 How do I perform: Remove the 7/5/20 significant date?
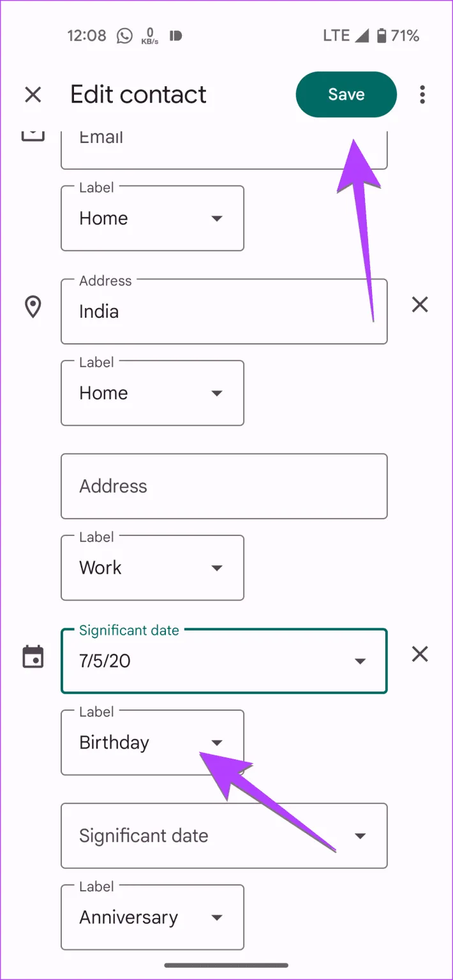[x=419, y=654]
